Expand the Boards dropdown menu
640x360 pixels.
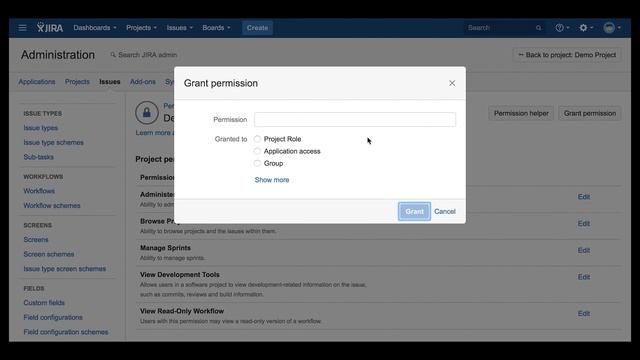216,28
